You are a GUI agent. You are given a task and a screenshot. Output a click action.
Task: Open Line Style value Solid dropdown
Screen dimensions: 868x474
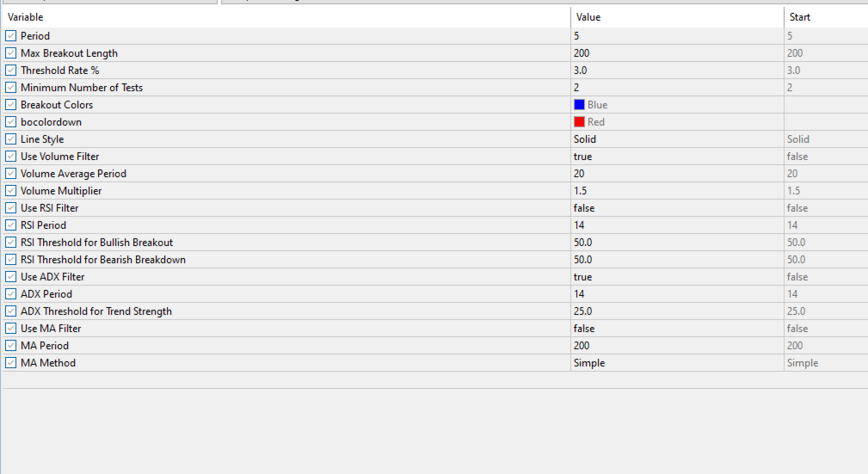[677, 139]
